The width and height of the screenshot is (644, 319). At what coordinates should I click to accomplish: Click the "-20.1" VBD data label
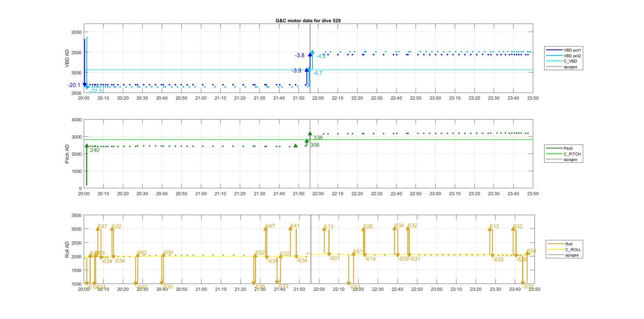click(74, 85)
